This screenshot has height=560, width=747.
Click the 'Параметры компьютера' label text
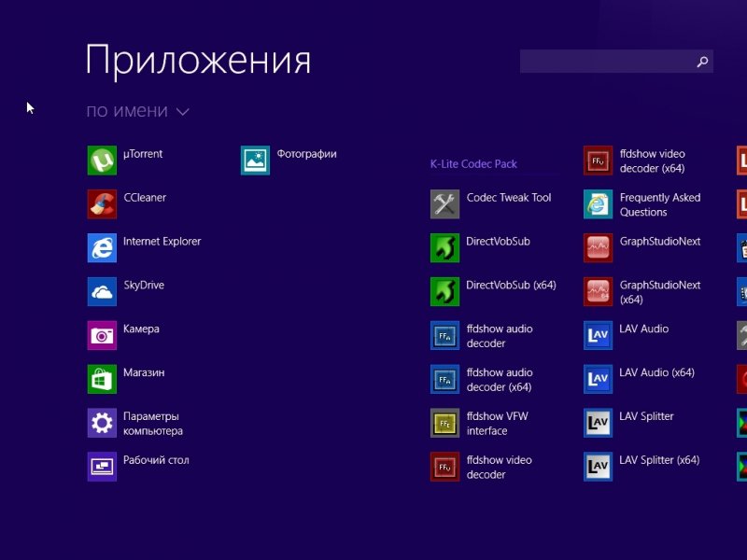coord(153,424)
